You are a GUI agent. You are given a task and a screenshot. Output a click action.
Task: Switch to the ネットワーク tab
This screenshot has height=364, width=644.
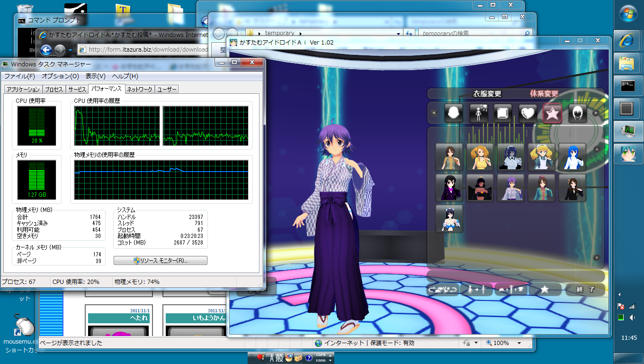pyautogui.click(x=139, y=89)
